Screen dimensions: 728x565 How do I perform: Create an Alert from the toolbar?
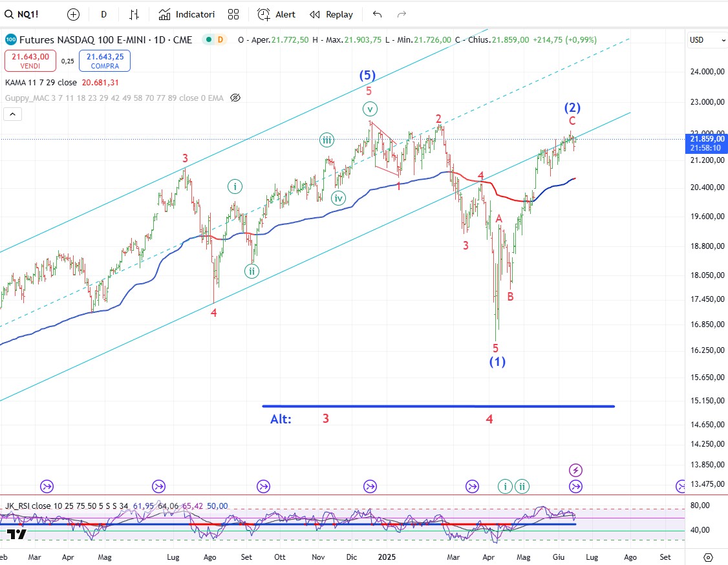276,14
